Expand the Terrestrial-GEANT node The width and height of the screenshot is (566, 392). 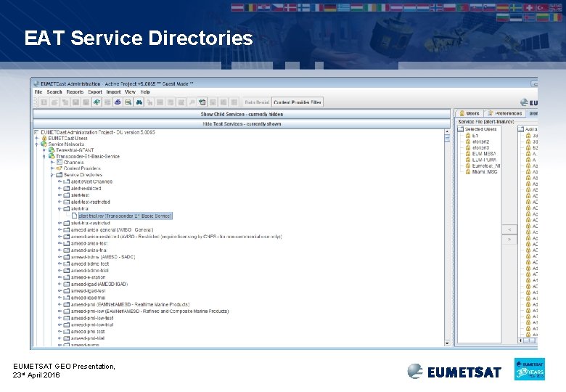(44, 150)
